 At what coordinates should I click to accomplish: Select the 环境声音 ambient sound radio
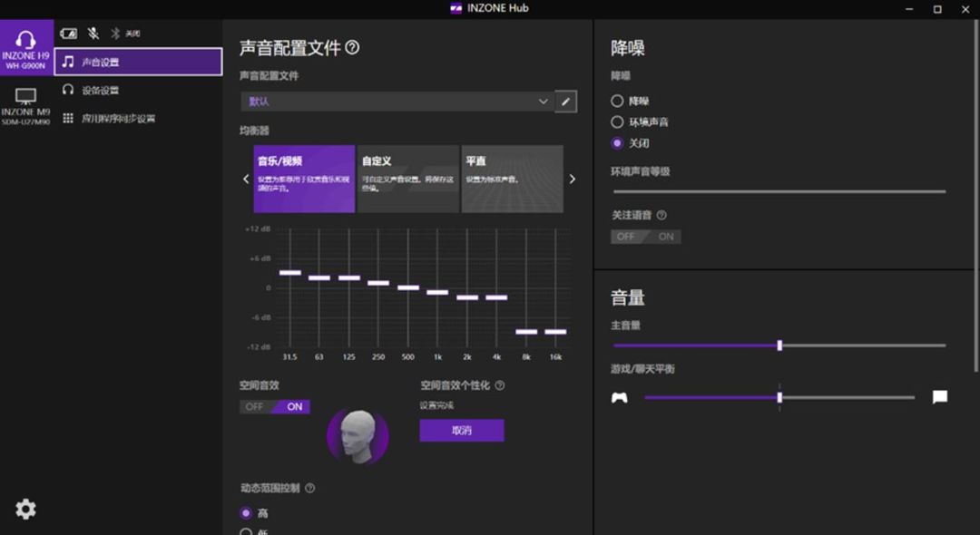pos(617,122)
